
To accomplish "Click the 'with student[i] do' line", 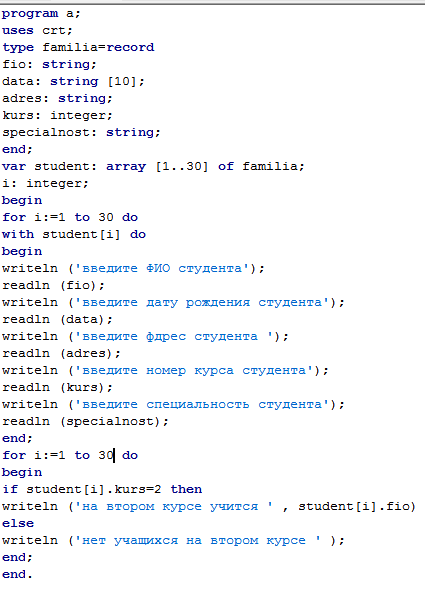I will [74, 234].
